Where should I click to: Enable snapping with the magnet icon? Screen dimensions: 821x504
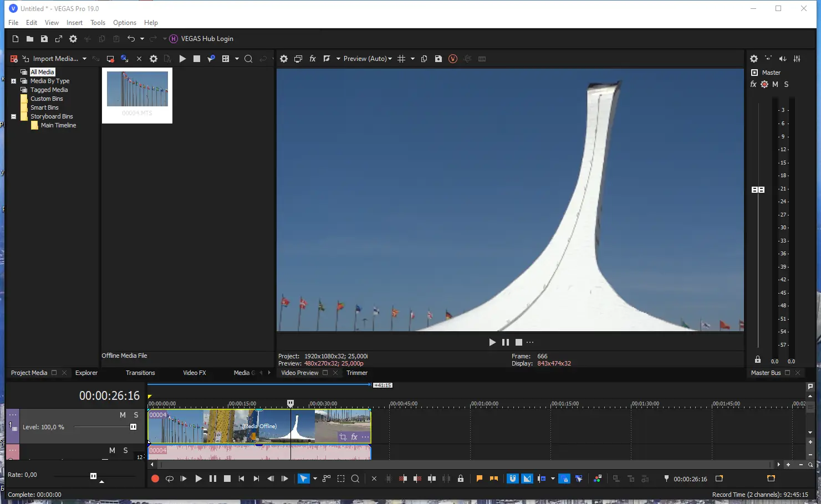513,479
